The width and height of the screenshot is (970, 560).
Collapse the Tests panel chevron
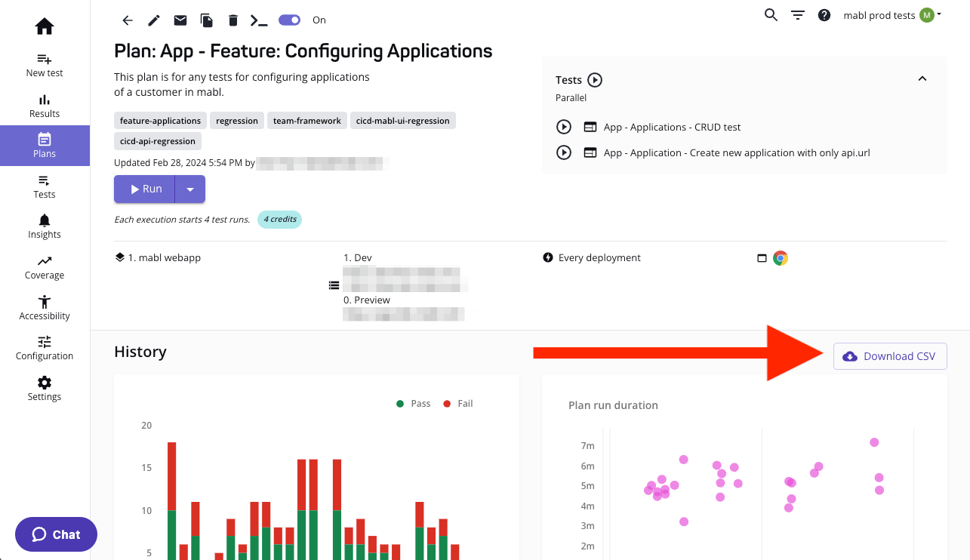(x=922, y=78)
